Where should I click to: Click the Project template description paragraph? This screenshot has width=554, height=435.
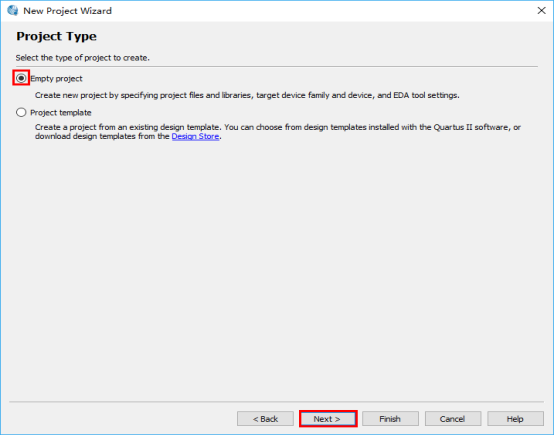pyautogui.click(x=278, y=132)
